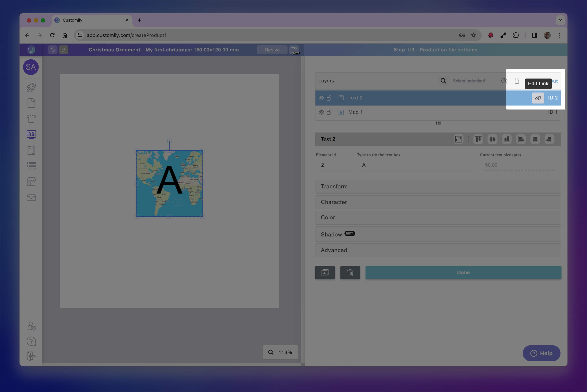Click the Done button

click(x=463, y=273)
